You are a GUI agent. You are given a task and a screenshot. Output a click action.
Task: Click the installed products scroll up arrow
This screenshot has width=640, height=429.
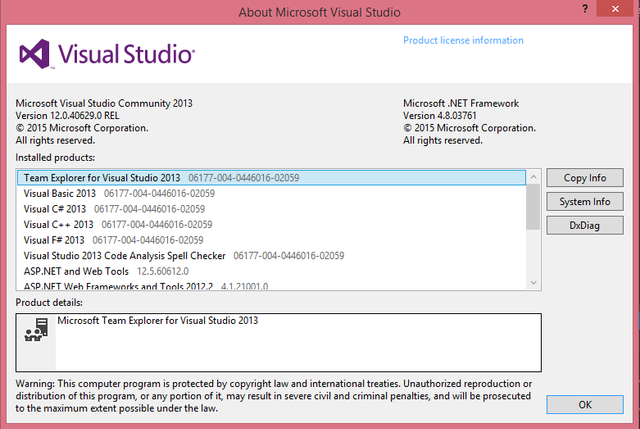pyautogui.click(x=533, y=177)
